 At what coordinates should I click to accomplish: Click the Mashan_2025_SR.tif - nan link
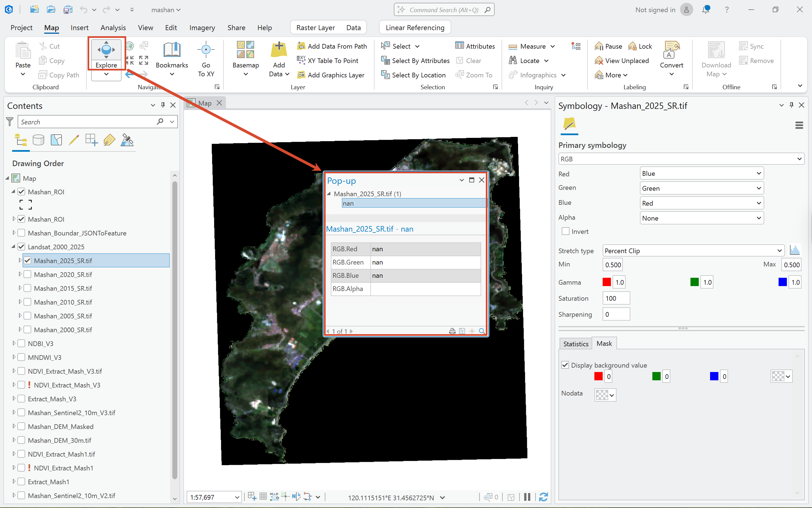coord(370,229)
